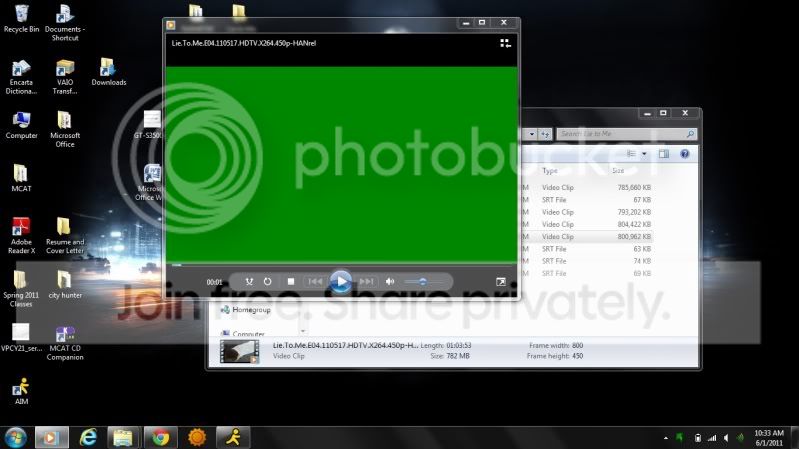
Task: Play the video in Media Player
Action: [341, 281]
